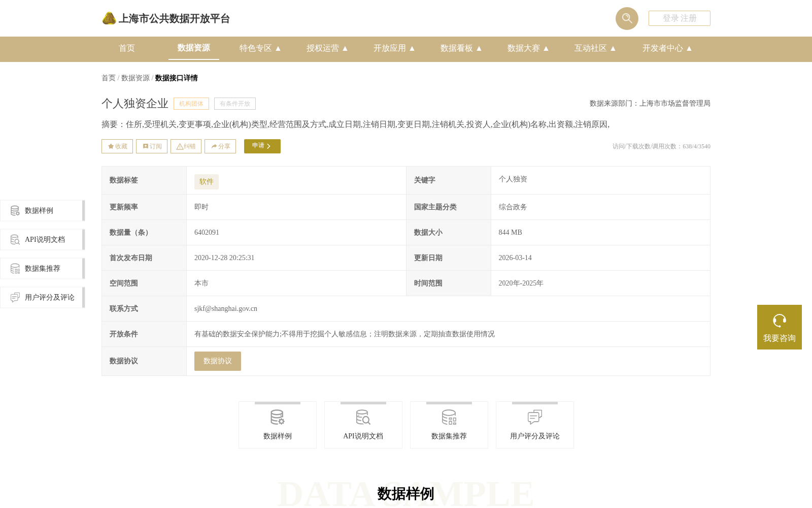Viewport: 812px width, 508px height.
Task: Click the 数据集推荐 icon in left sidebar
Action: click(15, 268)
